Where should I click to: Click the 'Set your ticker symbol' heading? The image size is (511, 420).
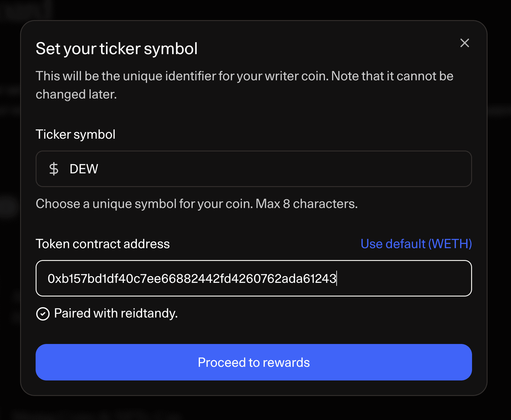pos(117,49)
